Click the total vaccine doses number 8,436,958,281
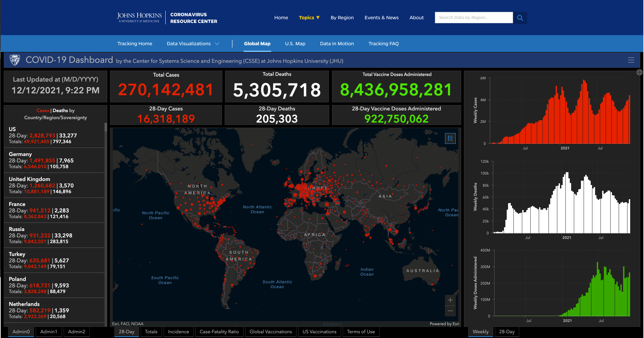The image size is (644, 338). click(396, 90)
